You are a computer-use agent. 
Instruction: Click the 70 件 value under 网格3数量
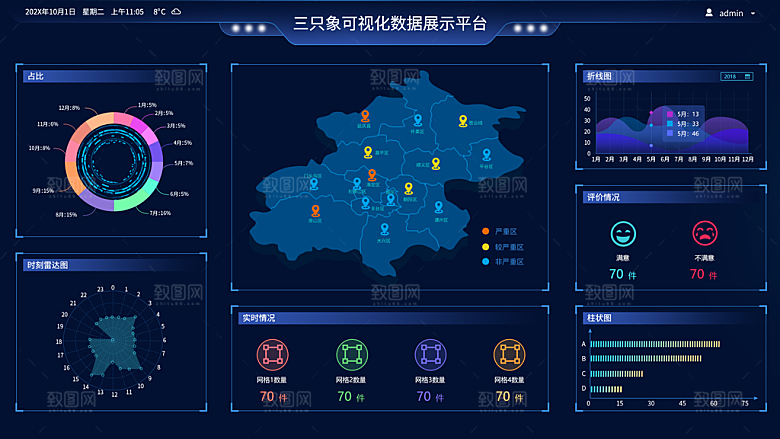click(x=430, y=397)
